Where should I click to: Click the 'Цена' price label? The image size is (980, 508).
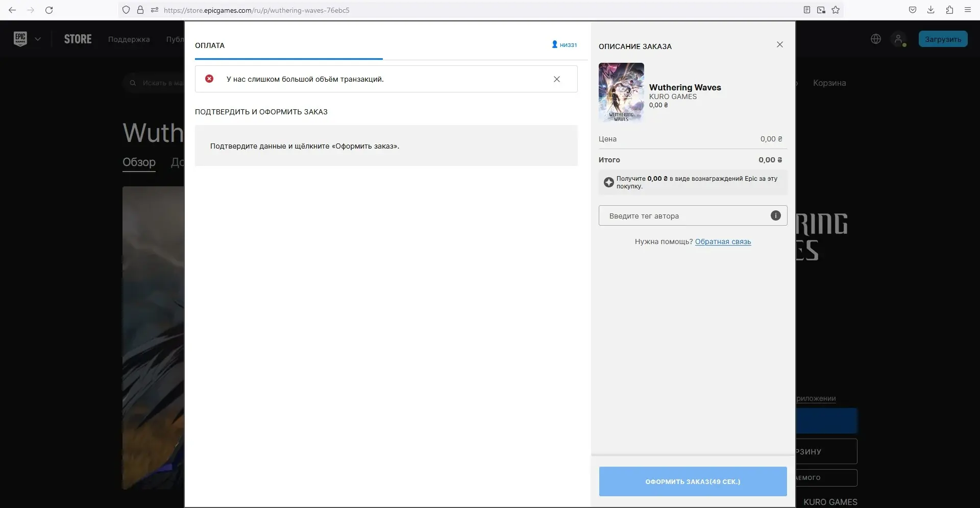607,139
